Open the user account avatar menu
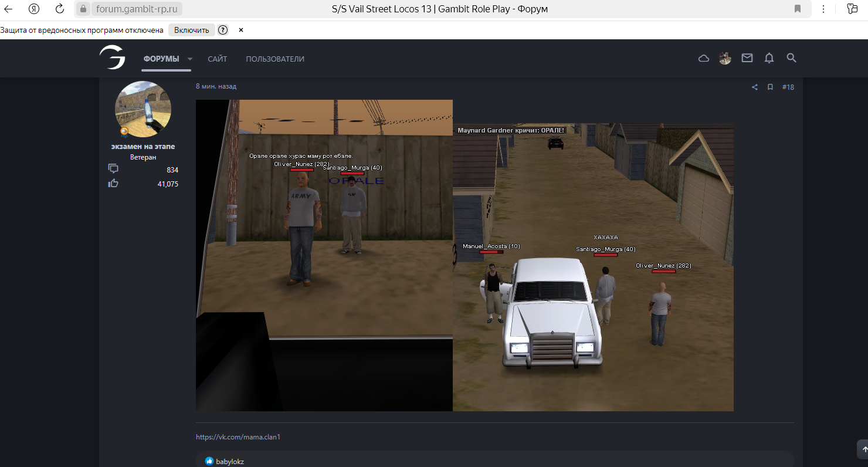The height and width of the screenshot is (467, 868). (x=725, y=58)
